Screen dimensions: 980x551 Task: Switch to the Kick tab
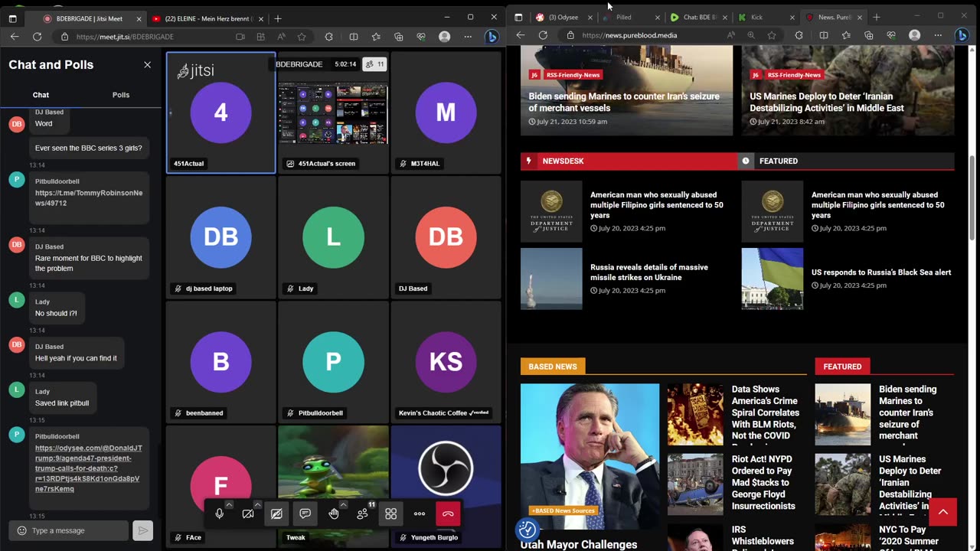pyautogui.click(x=756, y=17)
